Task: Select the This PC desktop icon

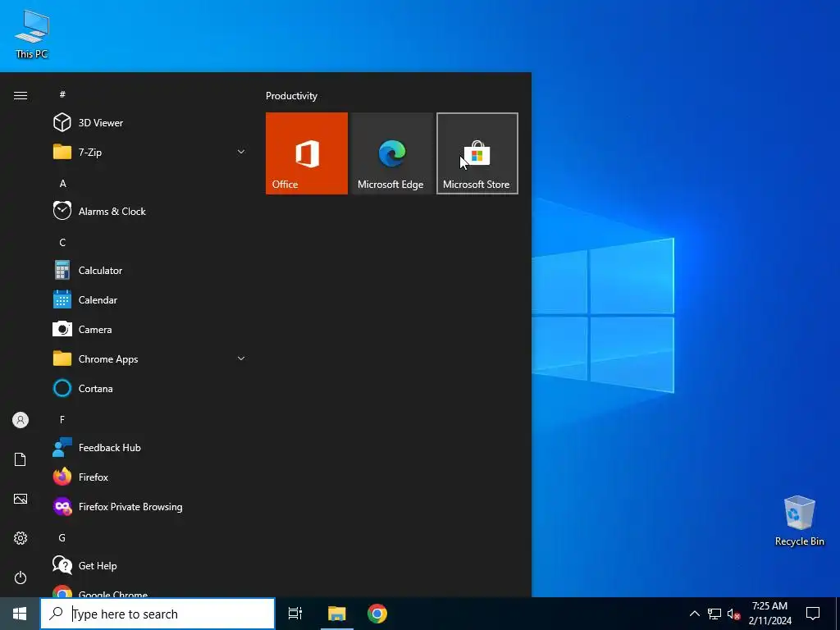Action: [32, 34]
